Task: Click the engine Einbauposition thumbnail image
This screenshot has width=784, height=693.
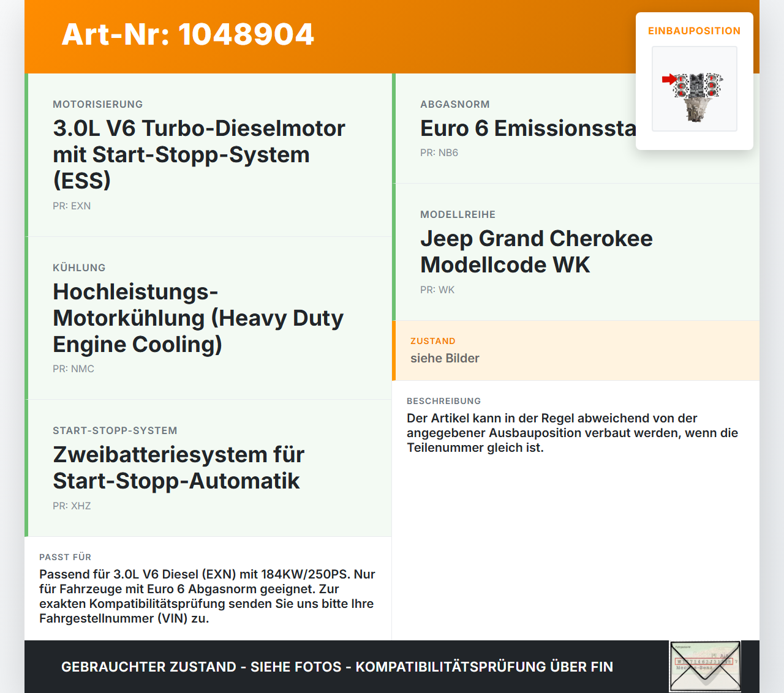Action: [695, 89]
